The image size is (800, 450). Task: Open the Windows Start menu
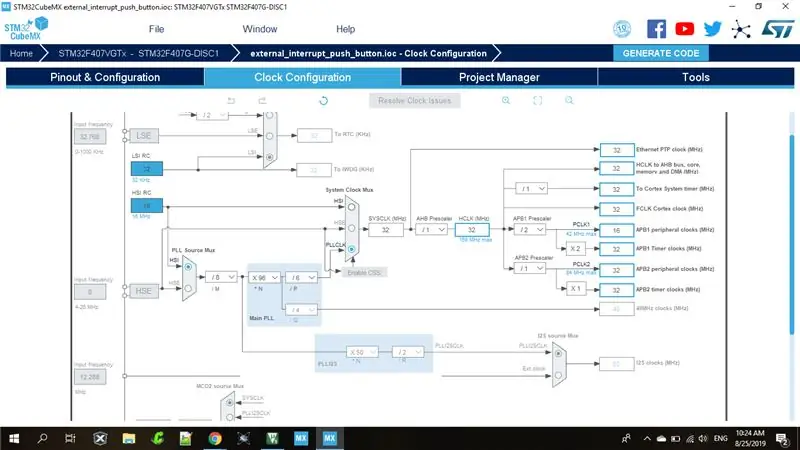[x=14, y=438]
